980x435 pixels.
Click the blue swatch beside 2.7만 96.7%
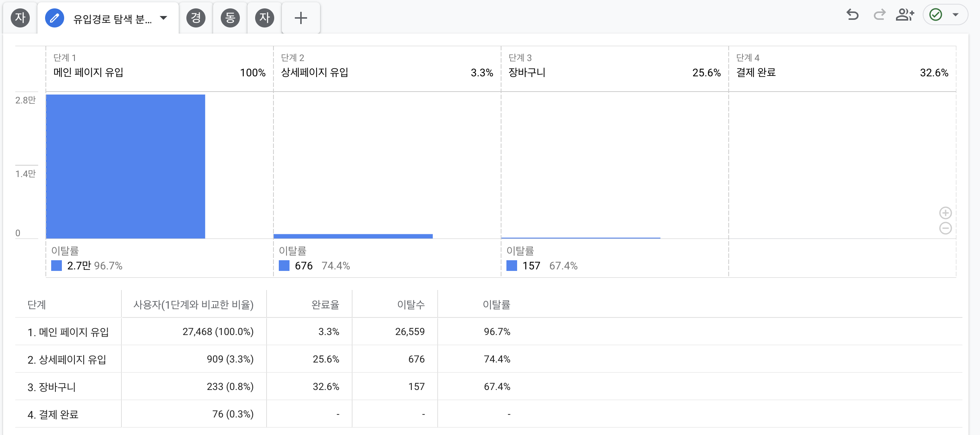coord(57,266)
